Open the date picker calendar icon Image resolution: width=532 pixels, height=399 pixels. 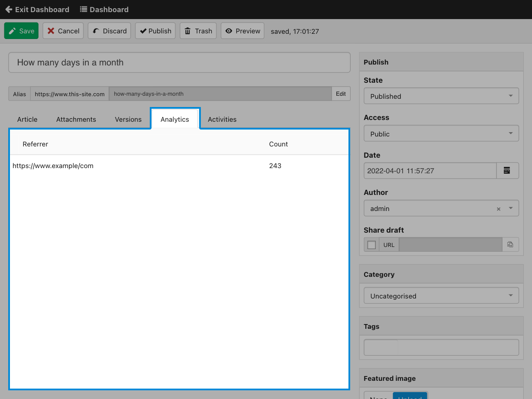[x=507, y=171]
